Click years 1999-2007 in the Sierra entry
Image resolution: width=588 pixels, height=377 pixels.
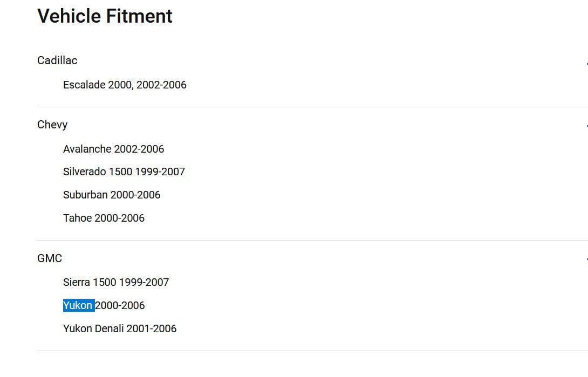pos(144,282)
